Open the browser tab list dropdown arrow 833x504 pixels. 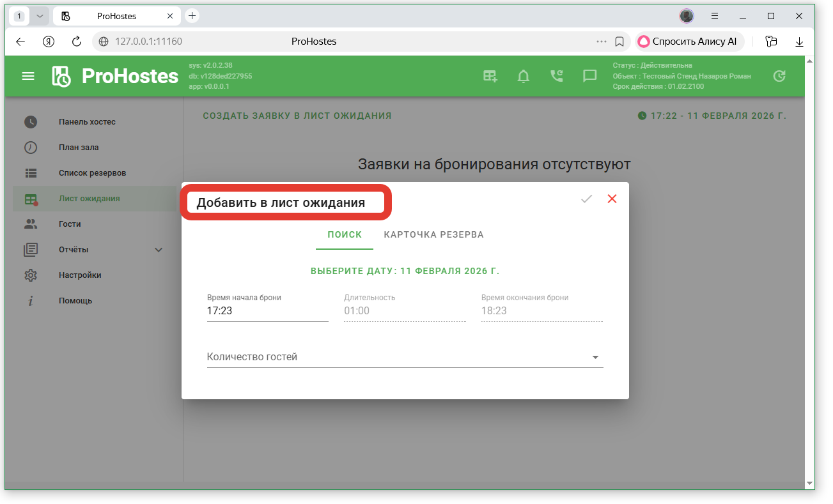pos(40,16)
